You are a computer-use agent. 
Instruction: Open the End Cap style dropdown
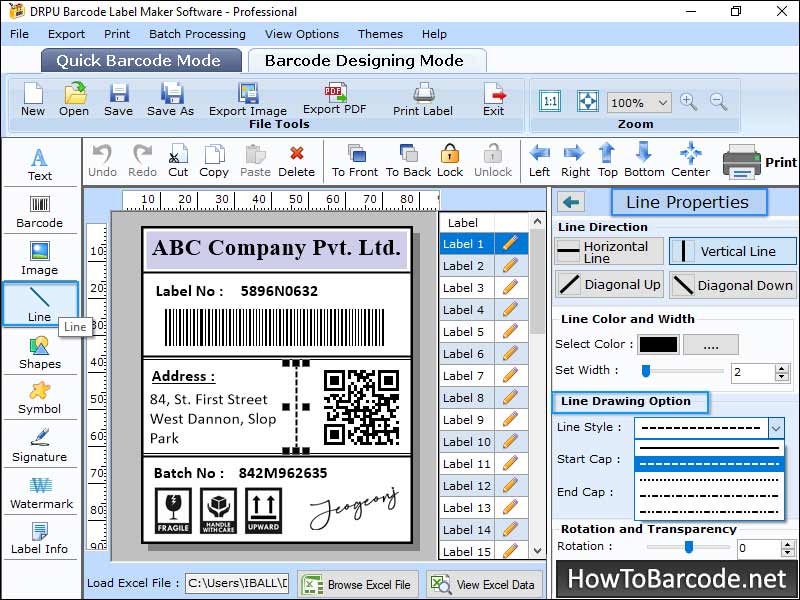(x=709, y=492)
